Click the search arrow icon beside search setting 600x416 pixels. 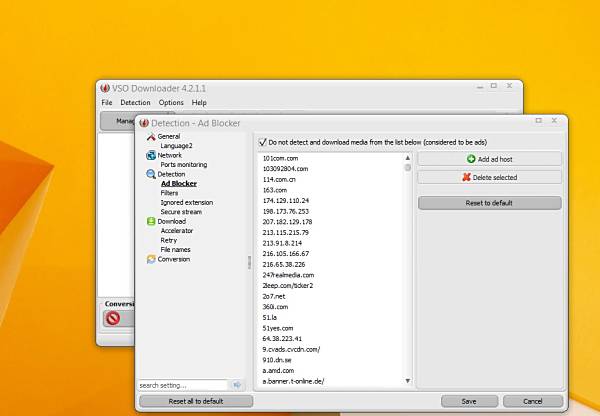(237, 385)
